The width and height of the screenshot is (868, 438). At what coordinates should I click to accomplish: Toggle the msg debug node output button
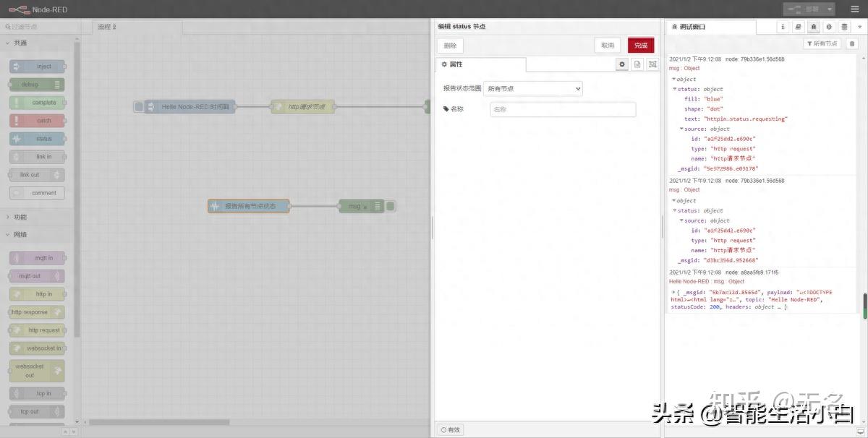391,206
